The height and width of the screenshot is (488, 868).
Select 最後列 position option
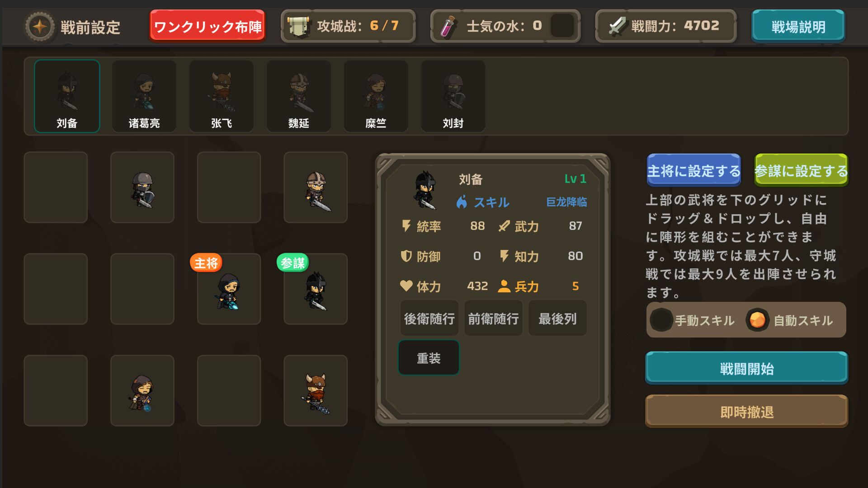pyautogui.click(x=557, y=319)
